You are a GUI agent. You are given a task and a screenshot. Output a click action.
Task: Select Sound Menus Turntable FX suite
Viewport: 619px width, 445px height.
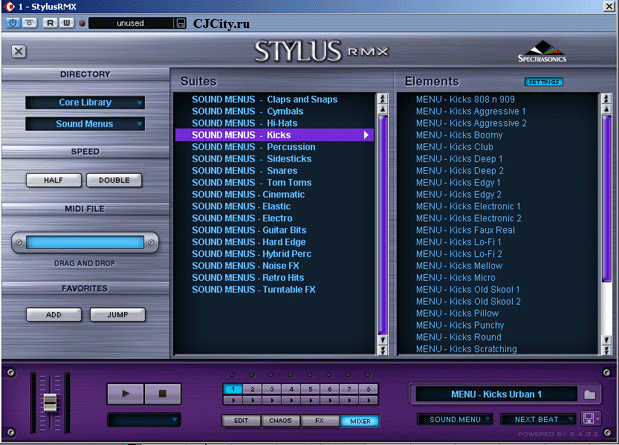[253, 289]
